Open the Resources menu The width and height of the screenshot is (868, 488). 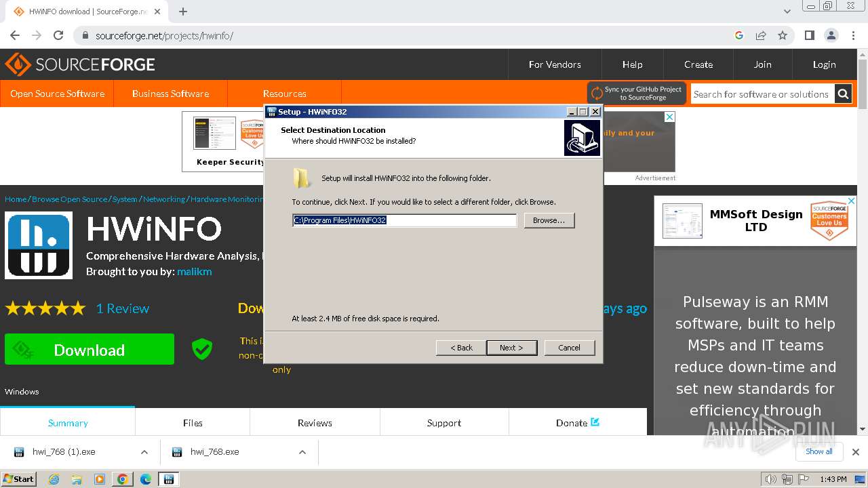pos(285,94)
